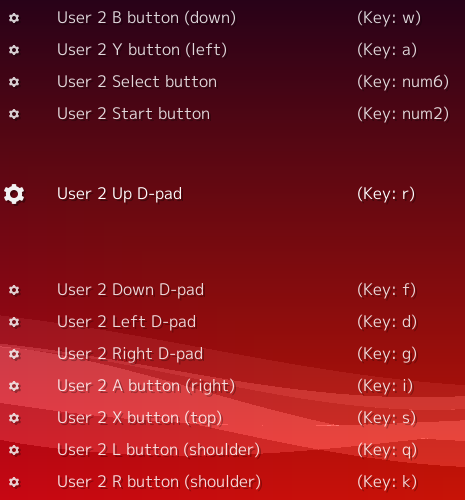Click the (Key: k) binding value
The width and height of the screenshot is (465, 500).
387,482
